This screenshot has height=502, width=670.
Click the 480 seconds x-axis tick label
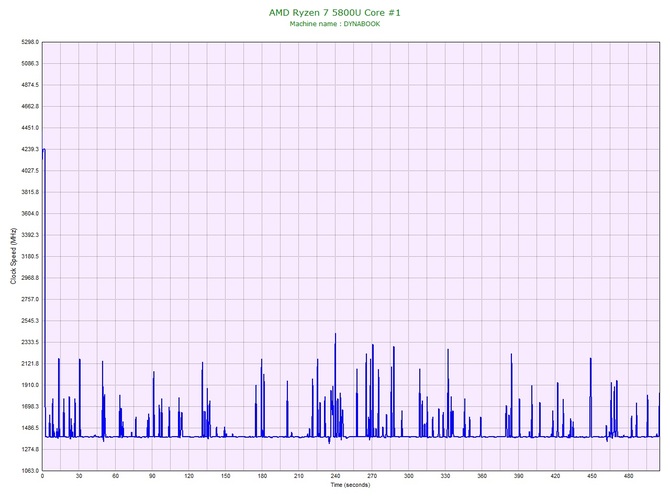click(x=629, y=476)
